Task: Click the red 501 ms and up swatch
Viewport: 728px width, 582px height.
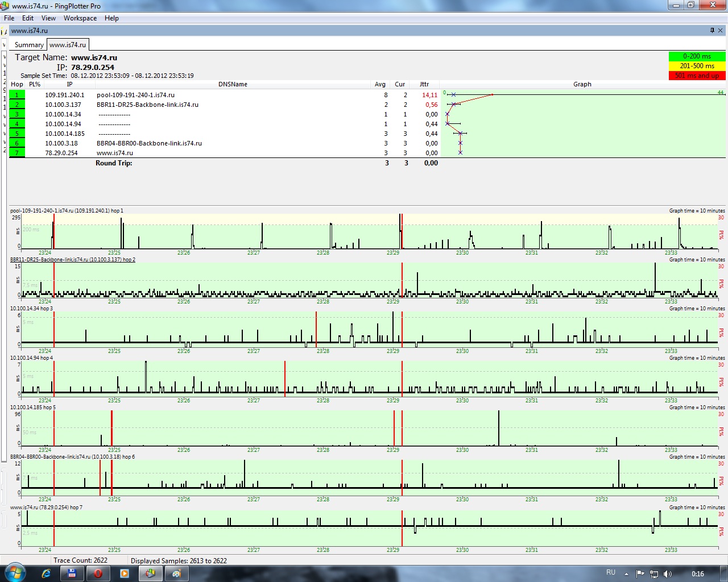Action: tap(697, 76)
